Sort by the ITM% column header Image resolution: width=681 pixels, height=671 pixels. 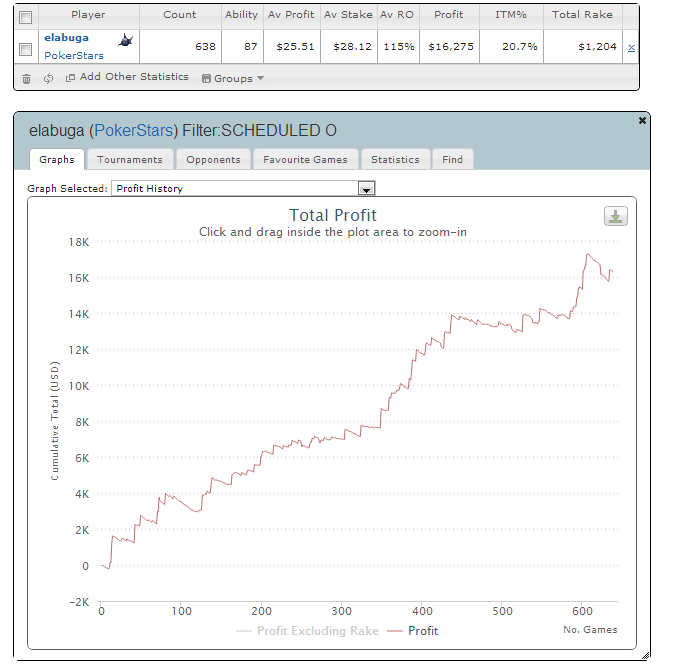pyautogui.click(x=511, y=15)
